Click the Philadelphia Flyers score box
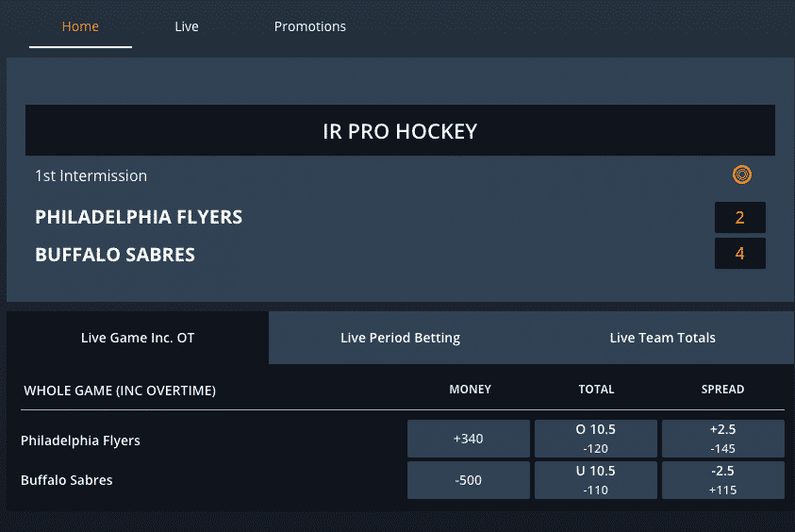795x532 pixels. tap(739, 218)
